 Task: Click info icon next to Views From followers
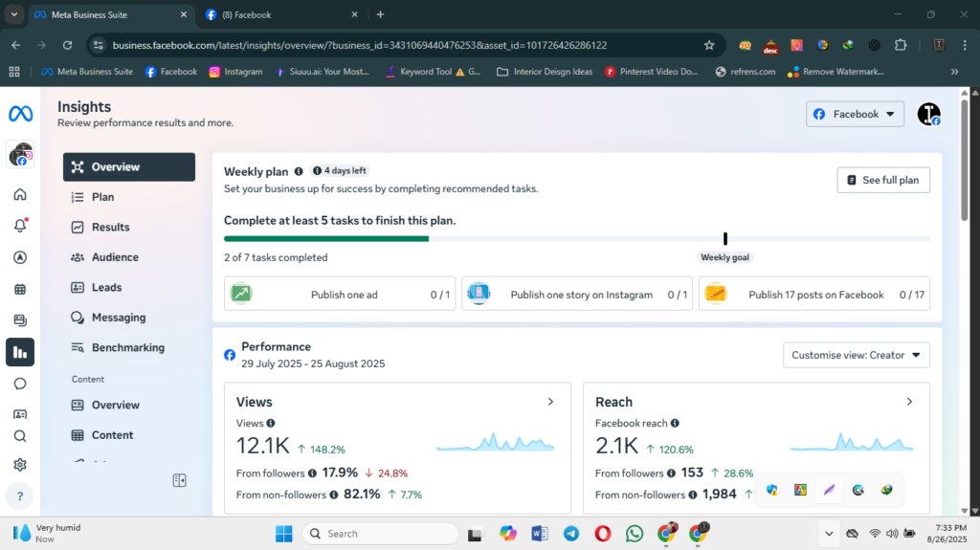(313, 473)
